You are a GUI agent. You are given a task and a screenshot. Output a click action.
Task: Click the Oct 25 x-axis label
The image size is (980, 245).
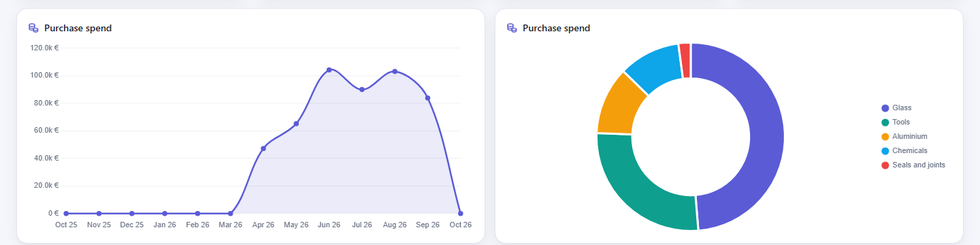(x=66, y=225)
